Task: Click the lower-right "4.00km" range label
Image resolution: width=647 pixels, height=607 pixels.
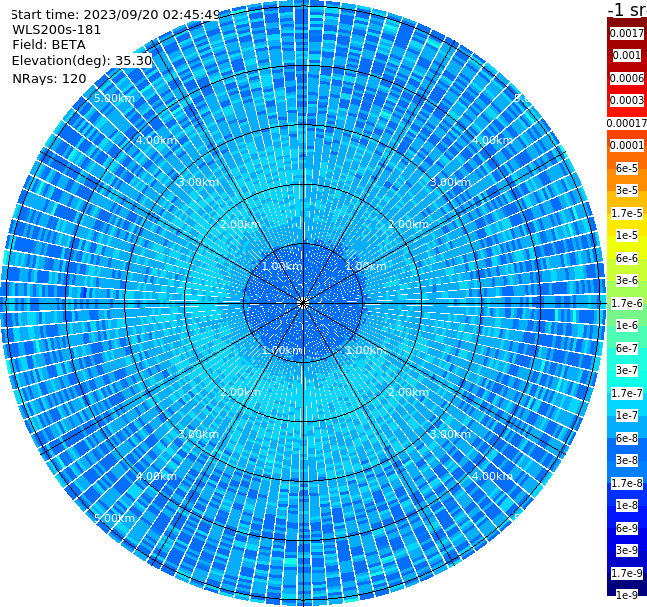Action: [492, 476]
